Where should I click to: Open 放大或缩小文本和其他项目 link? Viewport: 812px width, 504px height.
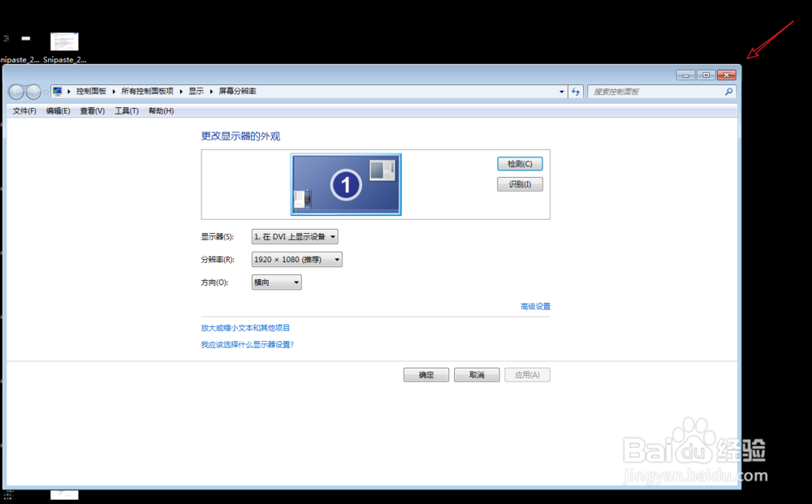tap(245, 328)
